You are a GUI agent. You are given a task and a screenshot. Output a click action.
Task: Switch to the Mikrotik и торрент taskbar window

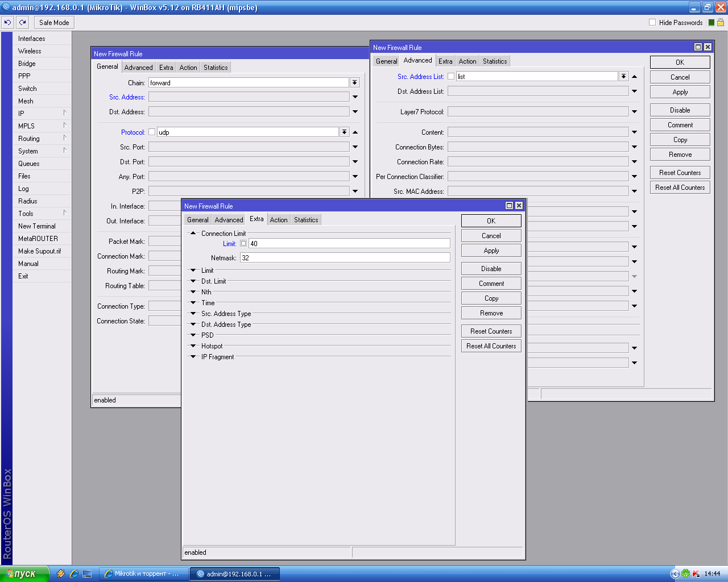coord(143,574)
